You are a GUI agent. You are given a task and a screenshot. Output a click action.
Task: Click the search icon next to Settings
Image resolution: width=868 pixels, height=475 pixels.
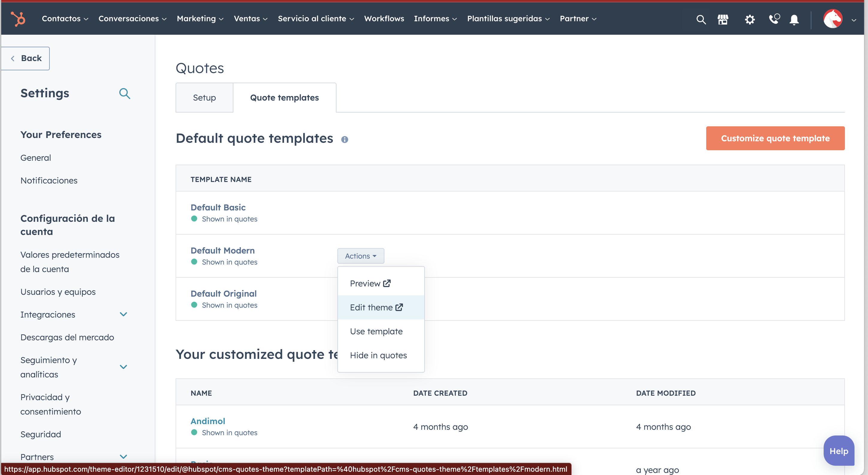click(125, 94)
